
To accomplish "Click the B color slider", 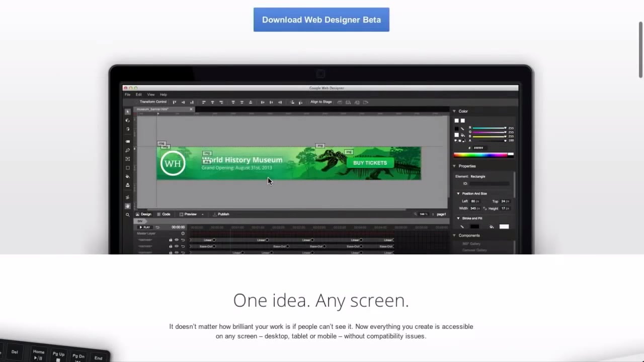I will pyautogui.click(x=490, y=136).
